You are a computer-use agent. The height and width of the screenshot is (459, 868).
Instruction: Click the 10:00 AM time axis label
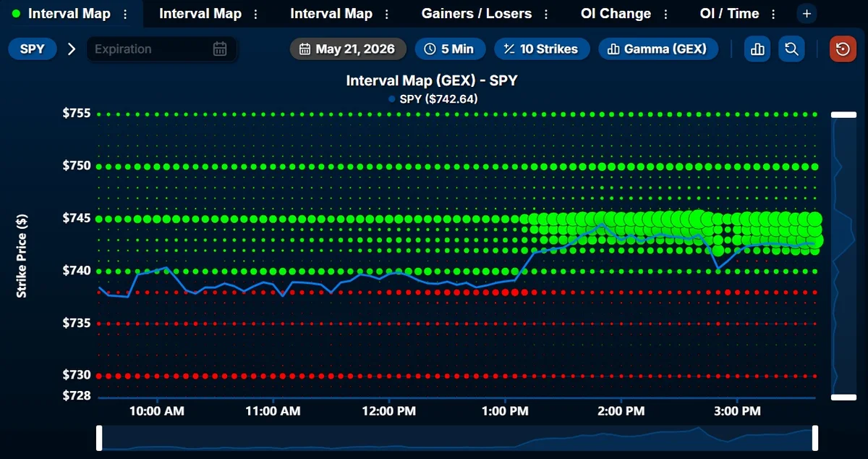(158, 411)
